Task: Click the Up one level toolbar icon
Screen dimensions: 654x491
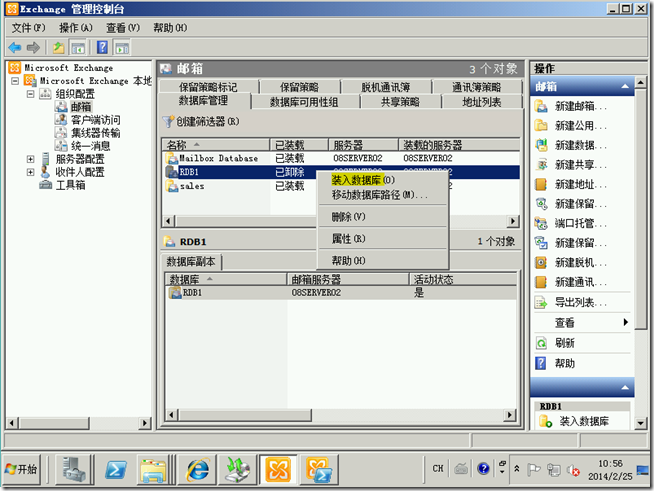Action: point(58,48)
